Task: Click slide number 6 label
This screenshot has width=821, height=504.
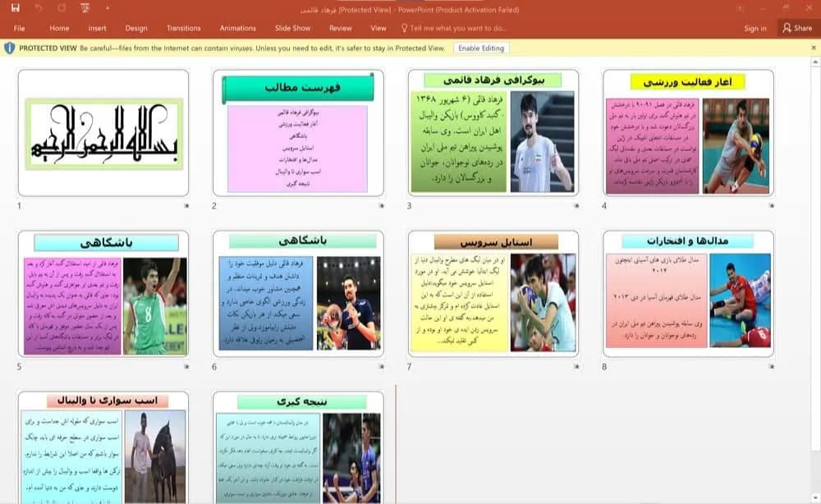Action: [214, 366]
